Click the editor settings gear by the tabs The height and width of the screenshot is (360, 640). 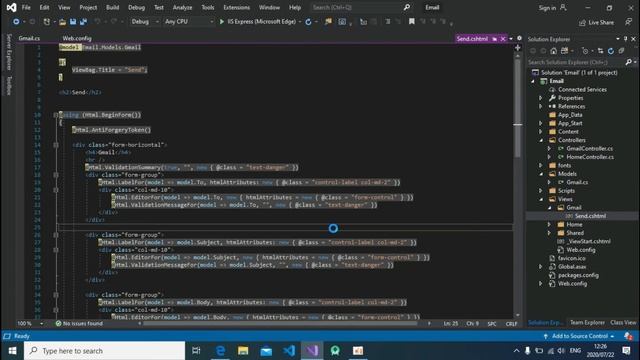point(519,38)
